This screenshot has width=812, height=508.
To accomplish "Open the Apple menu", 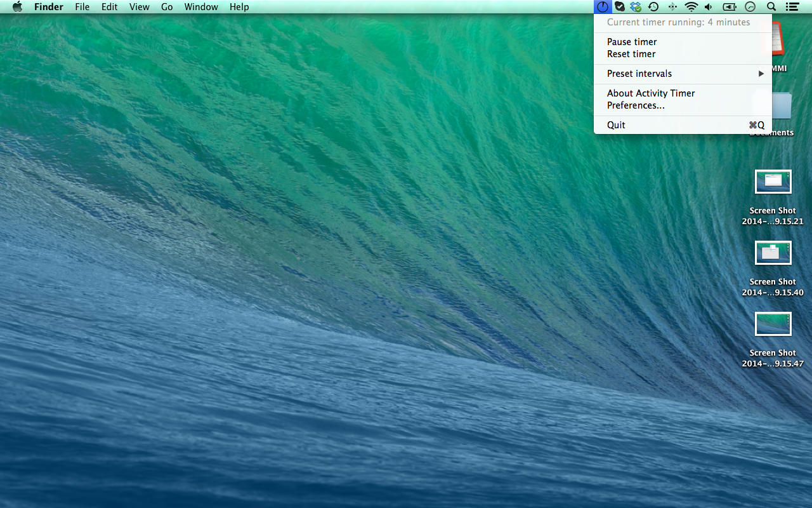I will click(17, 7).
